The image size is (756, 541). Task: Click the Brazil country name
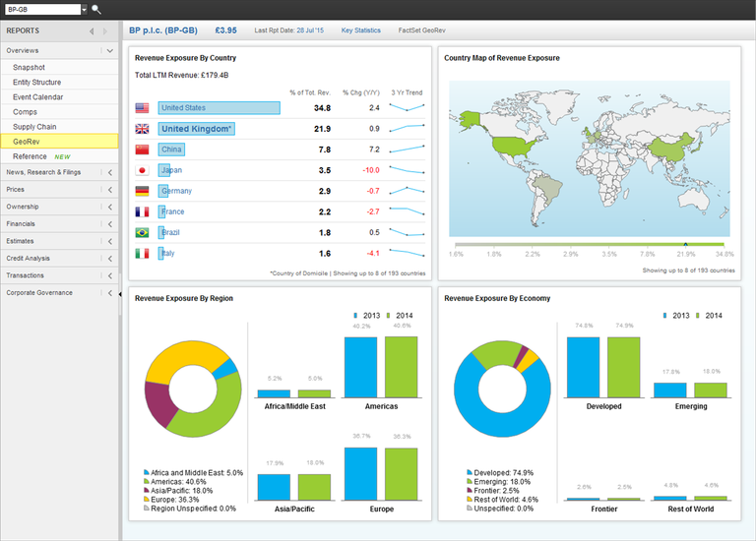coord(170,233)
